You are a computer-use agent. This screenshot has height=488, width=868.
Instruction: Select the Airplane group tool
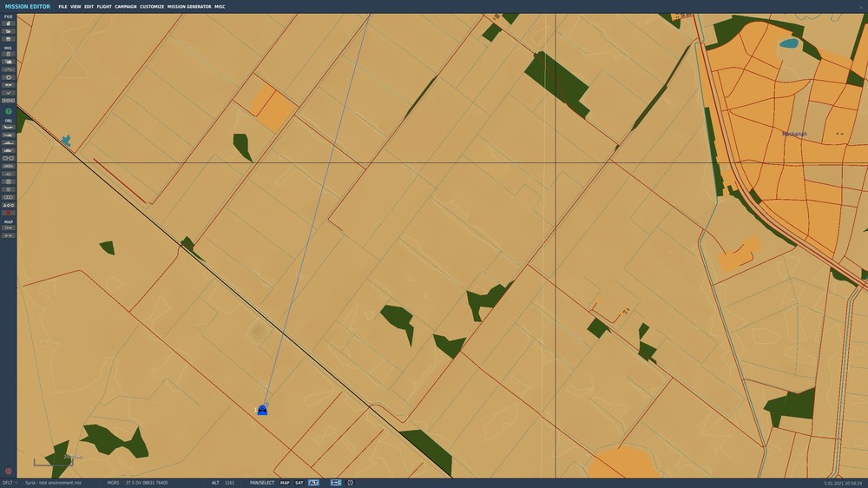[9, 127]
